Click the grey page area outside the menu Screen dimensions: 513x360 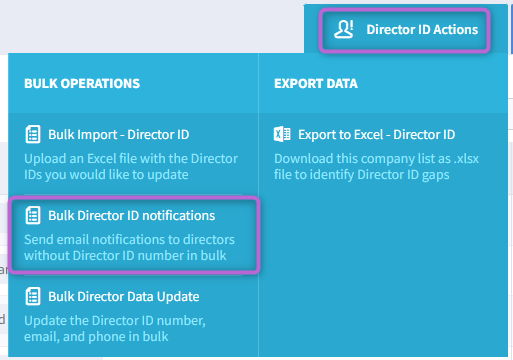tap(150, 27)
